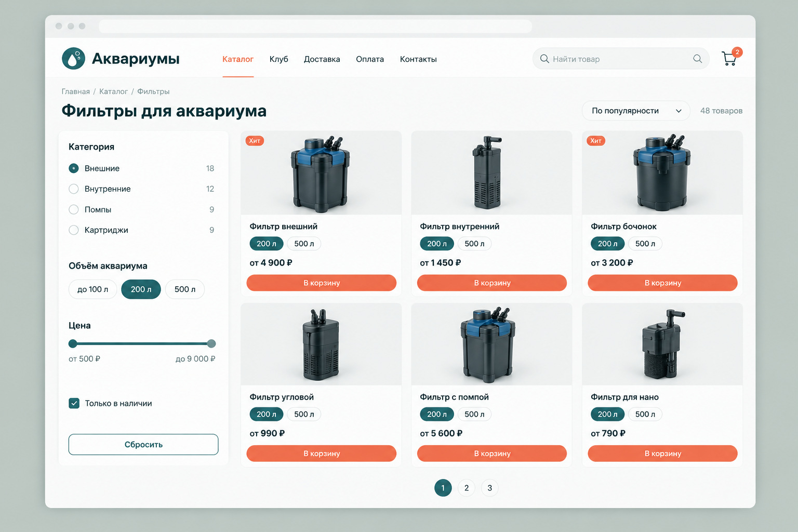The image size is (798, 532).
Task: Go to pagination page 2
Action: click(x=467, y=488)
